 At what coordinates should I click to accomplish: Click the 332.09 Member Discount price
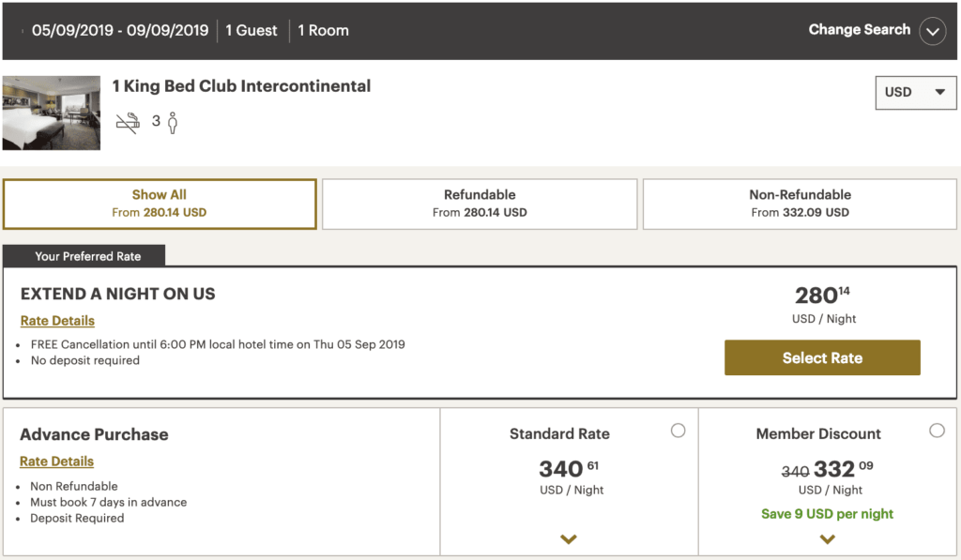pyautogui.click(x=843, y=469)
